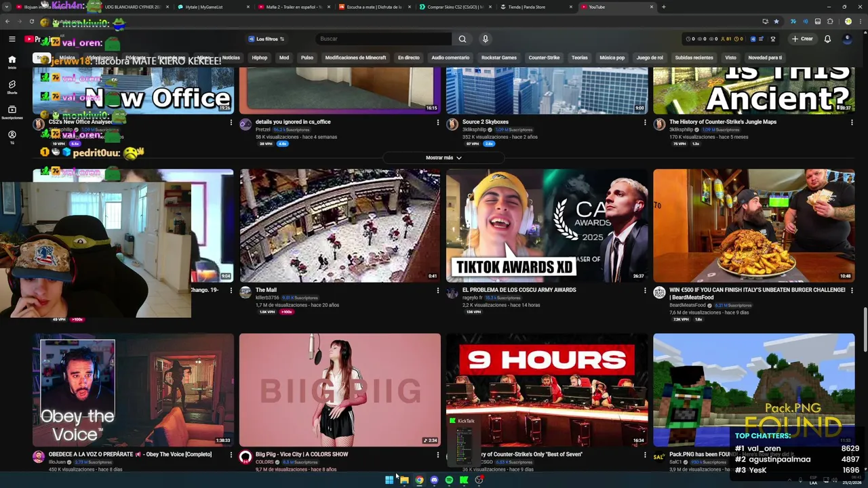Screen dimensions: 868x488
Task: Click the BeardMeatsFood channel avatar
Action: [659, 293]
